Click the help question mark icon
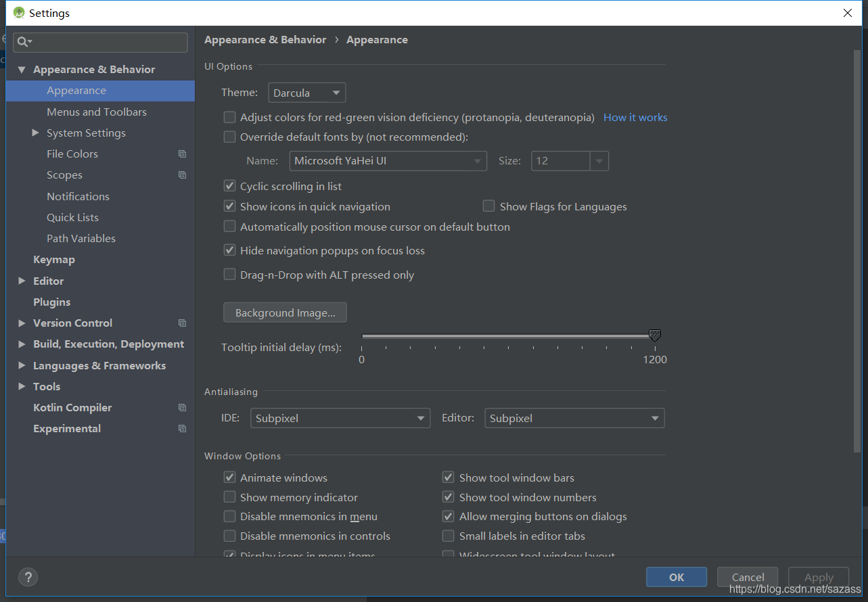 point(28,577)
